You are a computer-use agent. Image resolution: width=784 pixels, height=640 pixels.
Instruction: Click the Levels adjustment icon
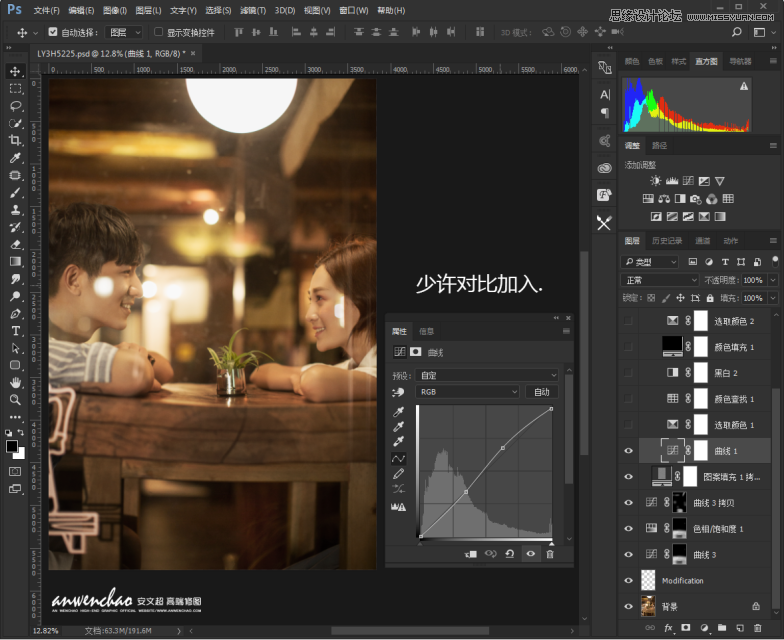[672, 181]
